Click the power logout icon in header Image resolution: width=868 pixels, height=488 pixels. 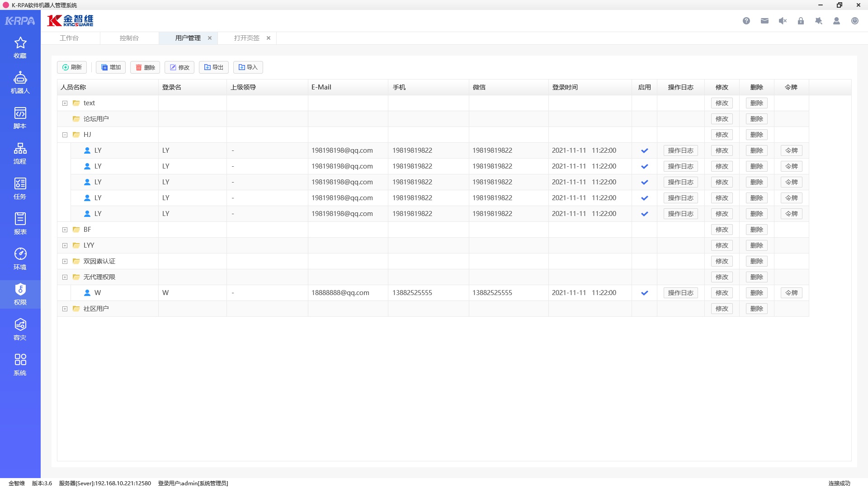point(855,21)
